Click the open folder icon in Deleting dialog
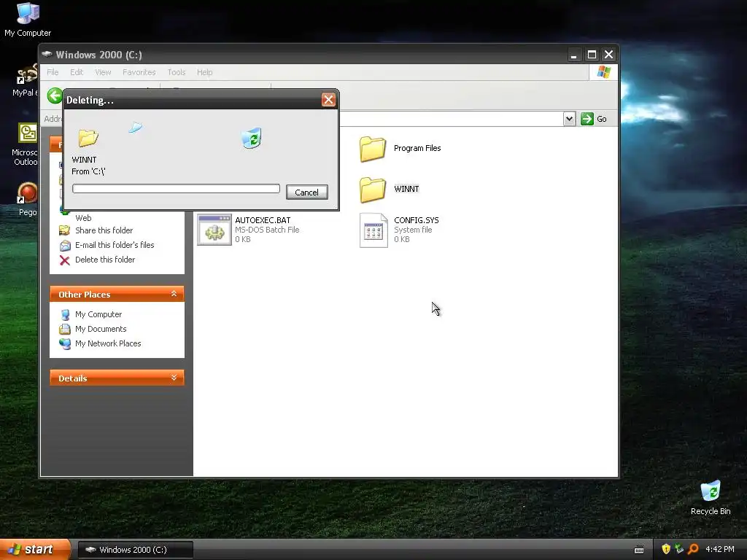The image size is (747, 560). (x=88, y=138)
